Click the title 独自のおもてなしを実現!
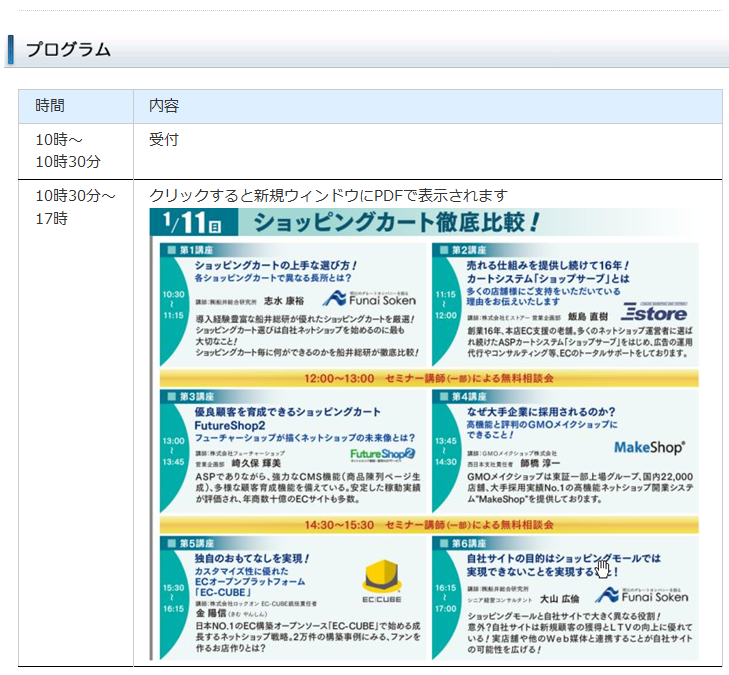Viewport: 729px width, 675px height. tap(252, 558)
